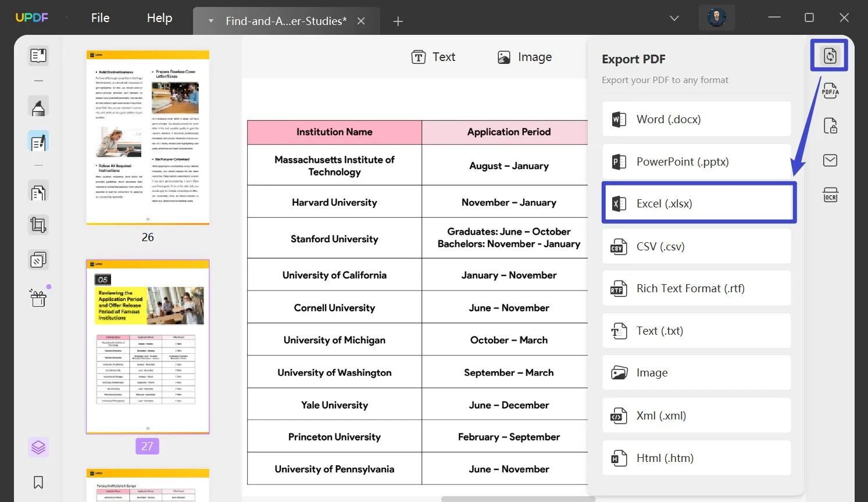Export the PDF as Excel (.xlsx)

698,203
